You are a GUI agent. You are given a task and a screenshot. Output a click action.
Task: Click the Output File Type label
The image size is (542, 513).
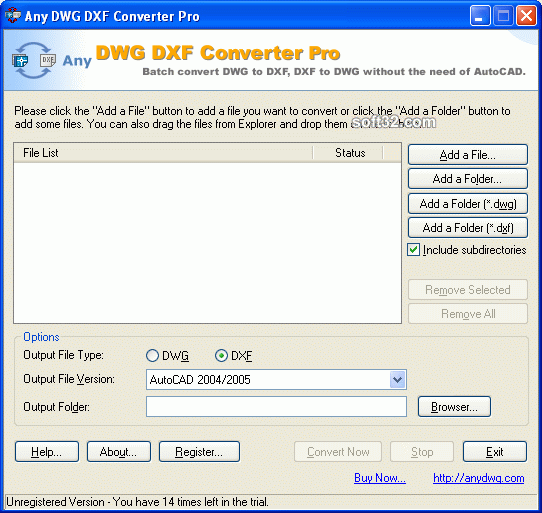pos(63,355)
